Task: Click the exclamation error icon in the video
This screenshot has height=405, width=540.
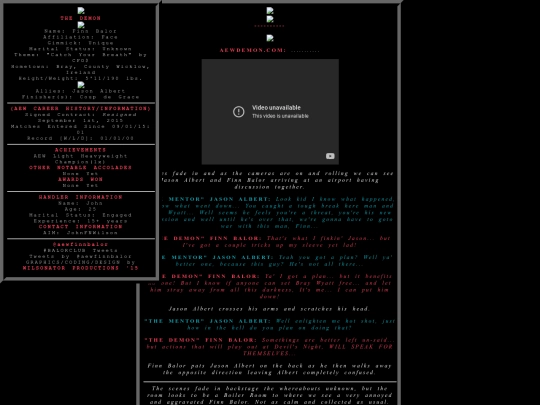Action: pos(239,112)
